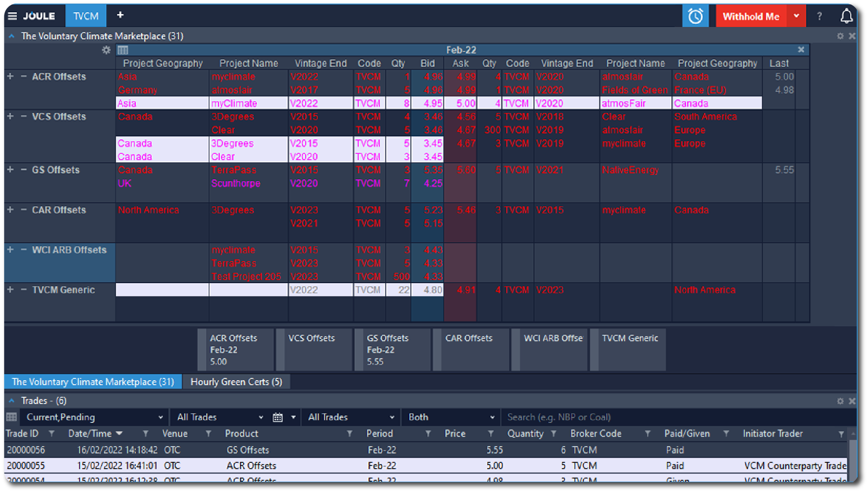
Task: Switch to the TVCM tab
Action: [x=86, y=16]
